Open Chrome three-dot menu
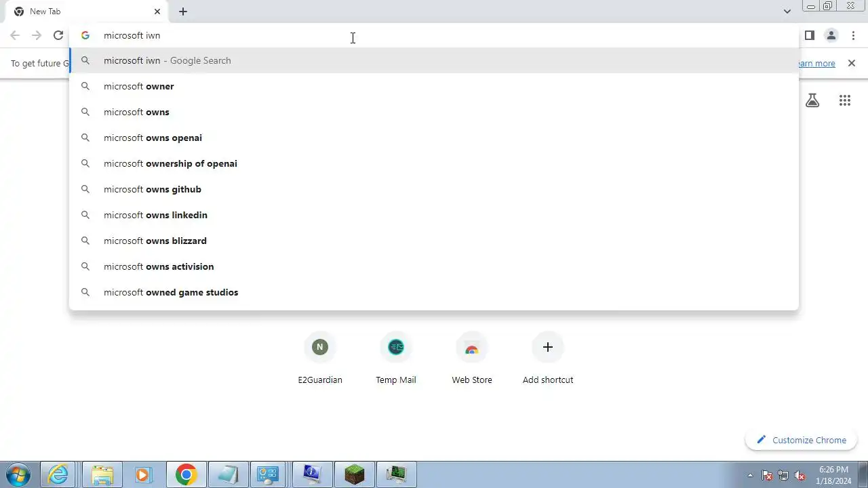The height and width of the screenshot is (488, 868). coord(853,35)
